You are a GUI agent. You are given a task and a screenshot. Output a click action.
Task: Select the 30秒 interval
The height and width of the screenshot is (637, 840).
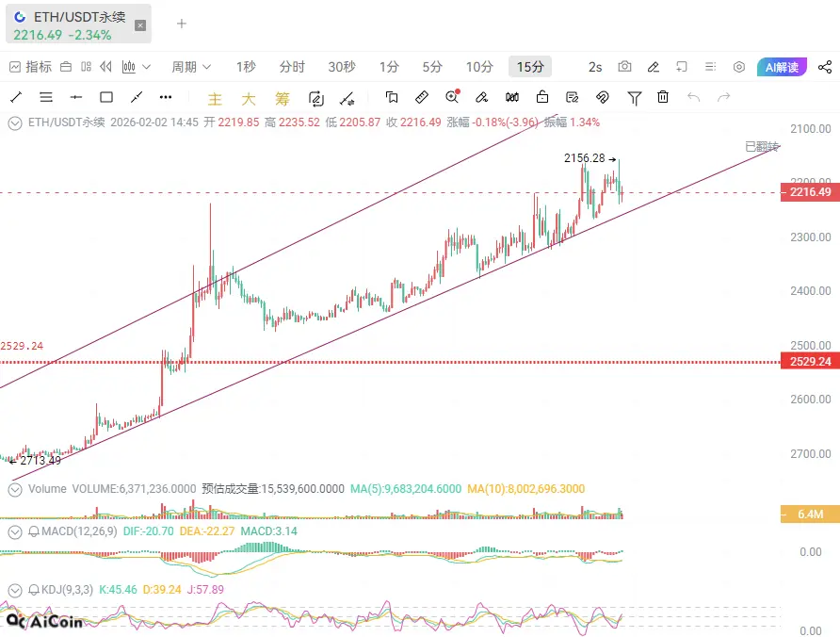(x=342, y=67)
